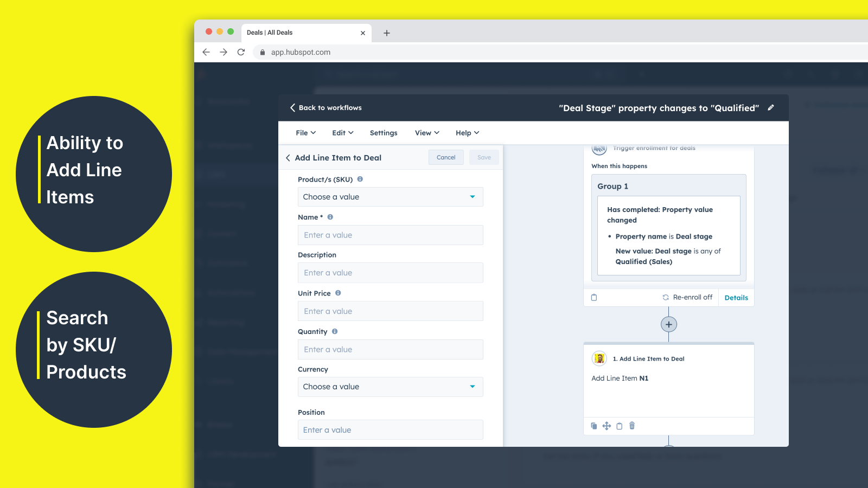Open the View menu
Viewport: 868px width, 488px height.
pos(427,133)
